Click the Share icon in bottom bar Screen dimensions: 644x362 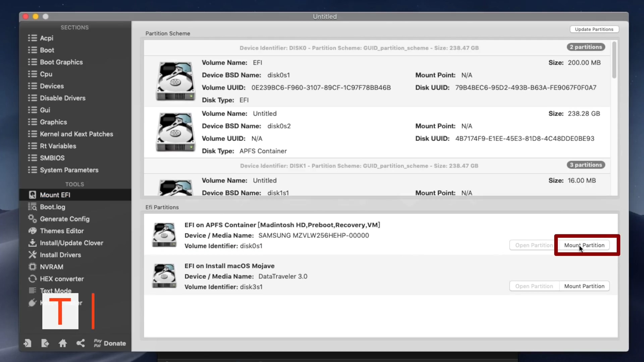pyautogui.click(x=80, y=343)
